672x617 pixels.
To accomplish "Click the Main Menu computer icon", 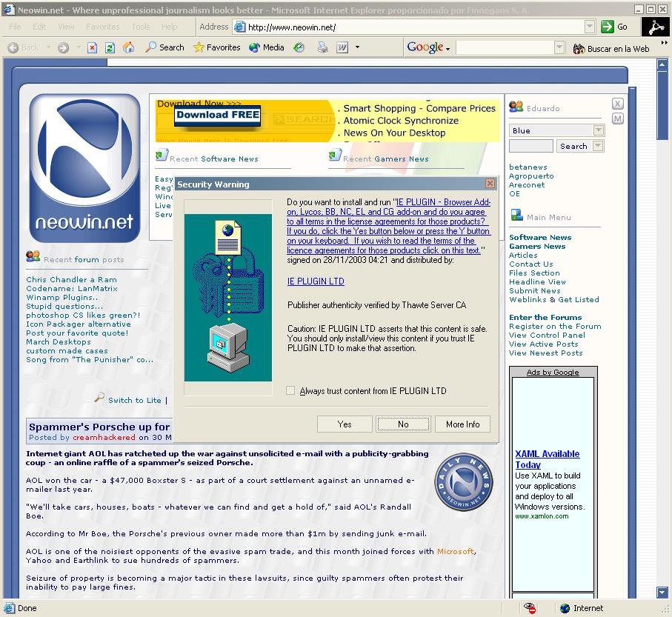I will [516, 215].
